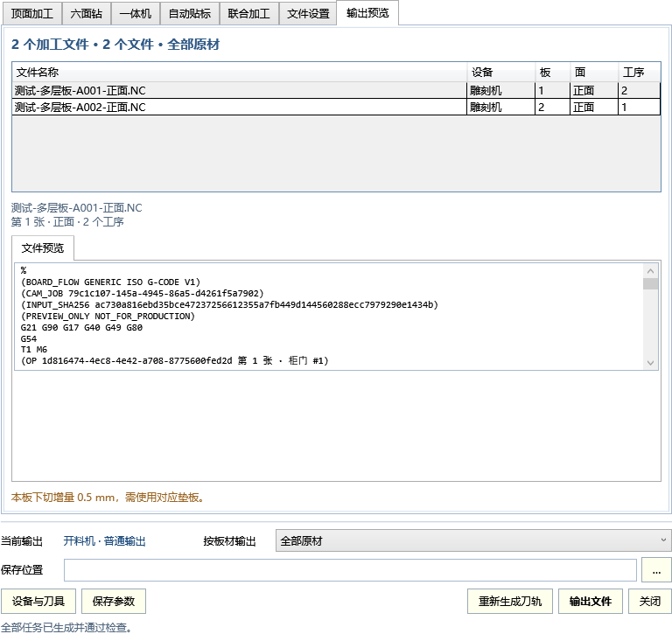Image resolution: width=672 pixels, height=634 pixels.
Task: Click the 工序 column header
Action: (x=639, y=73)
